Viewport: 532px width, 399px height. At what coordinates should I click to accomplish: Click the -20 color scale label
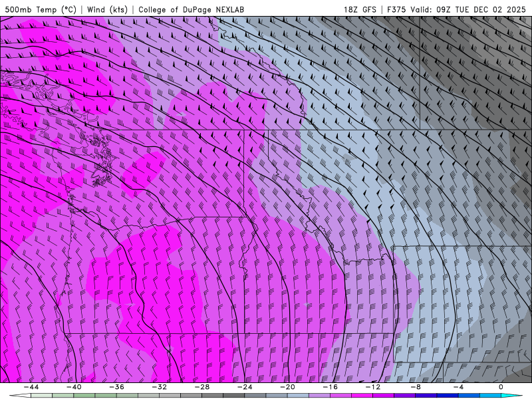point(287,387)
